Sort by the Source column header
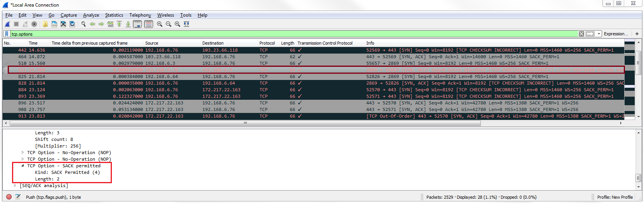This screenshot has height=203, width=644. [x=172, y=43]
